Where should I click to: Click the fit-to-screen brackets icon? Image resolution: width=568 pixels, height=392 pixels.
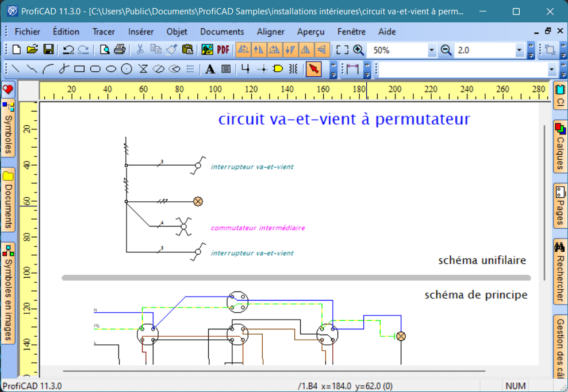tap(342, 49)
